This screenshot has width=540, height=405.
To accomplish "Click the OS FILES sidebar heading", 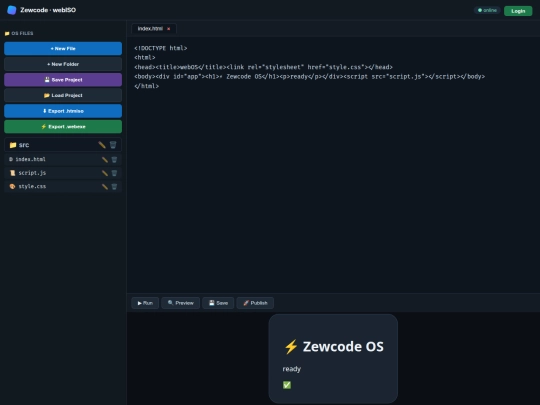I will 19,33.
